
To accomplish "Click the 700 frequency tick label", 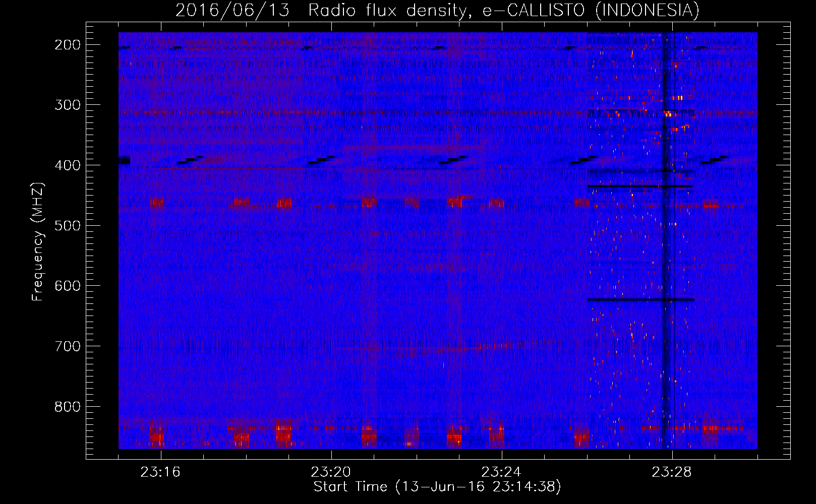I will (x=68, y=346).
